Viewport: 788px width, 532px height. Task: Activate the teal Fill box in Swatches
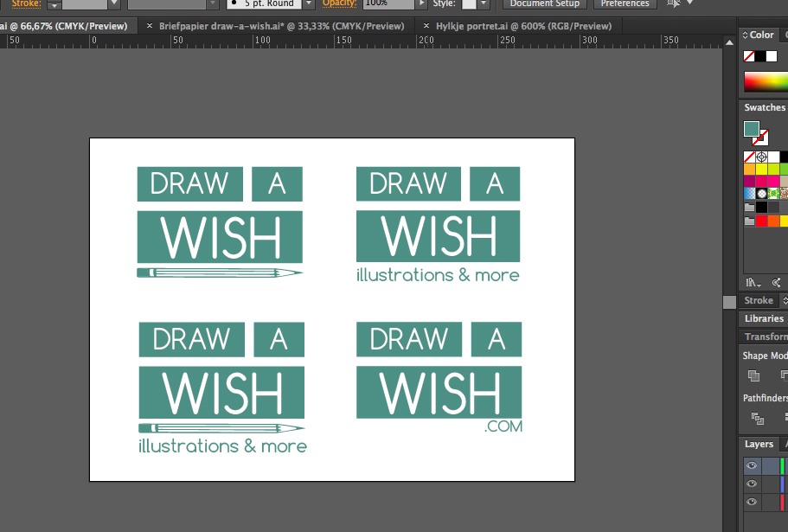[752, 129]
